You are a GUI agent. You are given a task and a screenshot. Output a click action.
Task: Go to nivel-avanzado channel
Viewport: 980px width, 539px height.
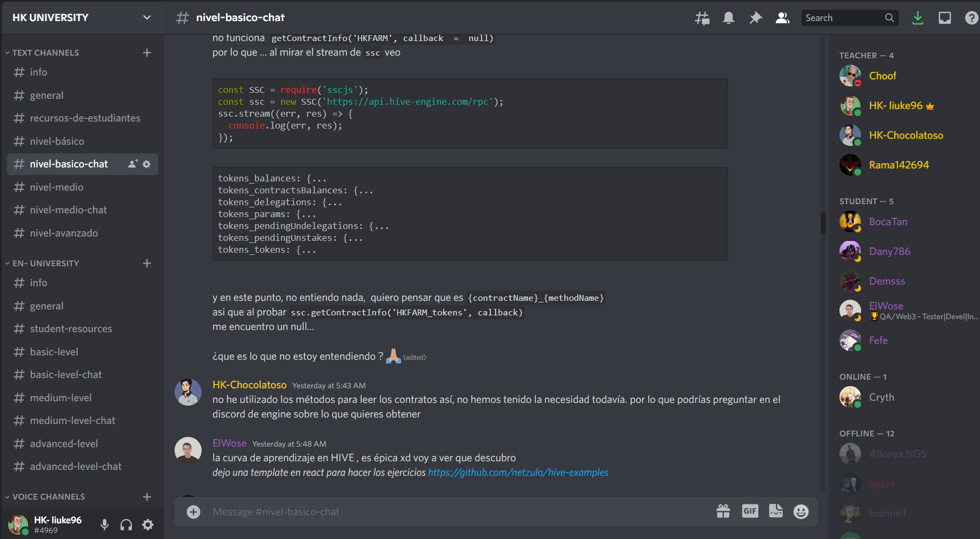pyautogui.click(x=83, y=233)
